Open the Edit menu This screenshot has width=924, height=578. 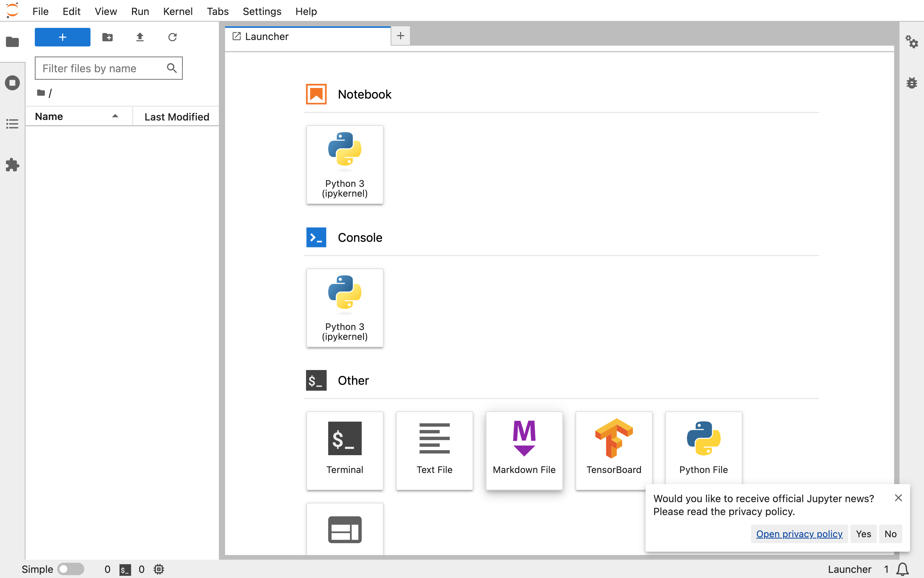pos(71,11)
